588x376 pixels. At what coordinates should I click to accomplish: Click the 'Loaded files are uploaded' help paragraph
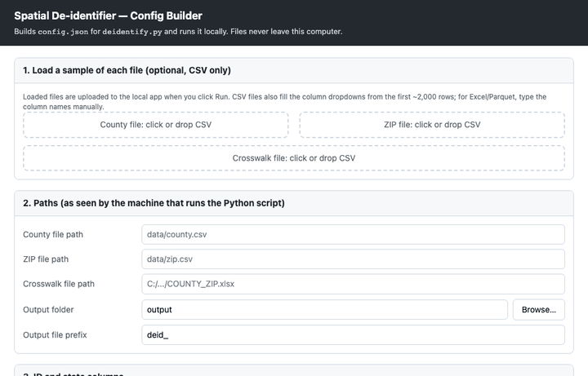(285, 101)
